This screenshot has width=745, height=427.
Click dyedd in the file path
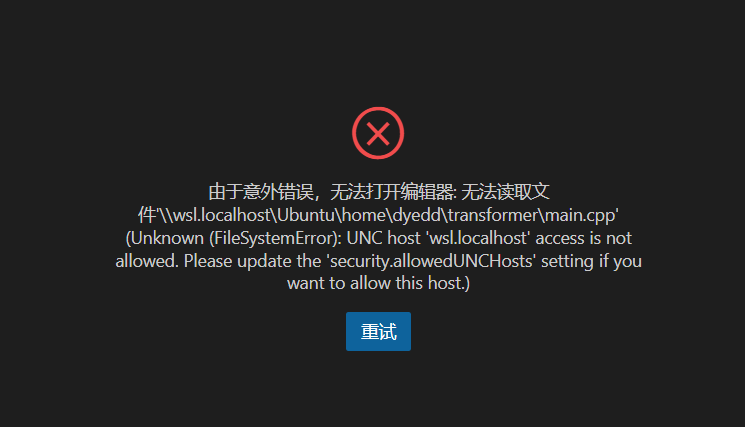pos(417,216)
